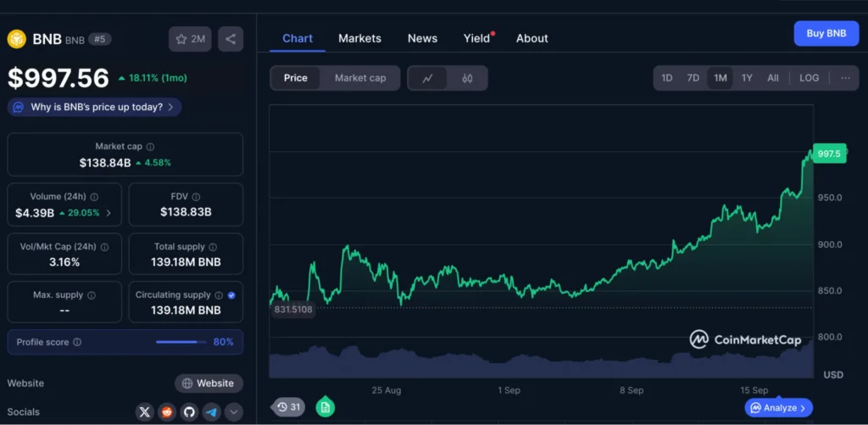Open the X (Twitter) social link
The height and width of the screenshot is (425, 868).
tap(145, 412)
